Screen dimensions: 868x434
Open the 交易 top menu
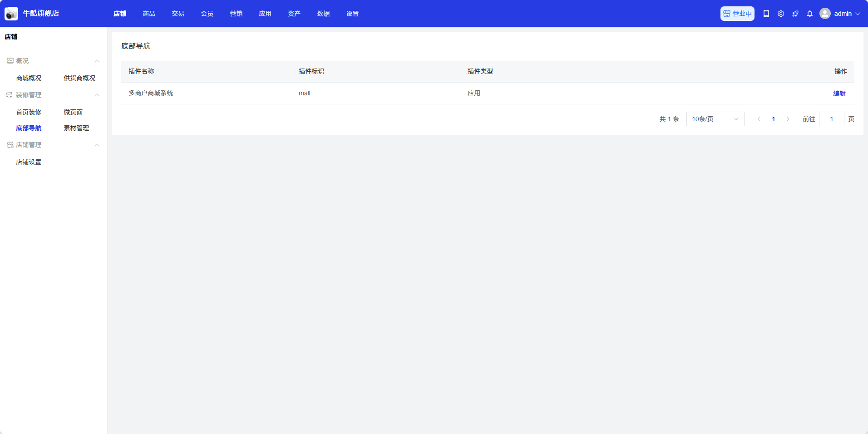(178, 14)
